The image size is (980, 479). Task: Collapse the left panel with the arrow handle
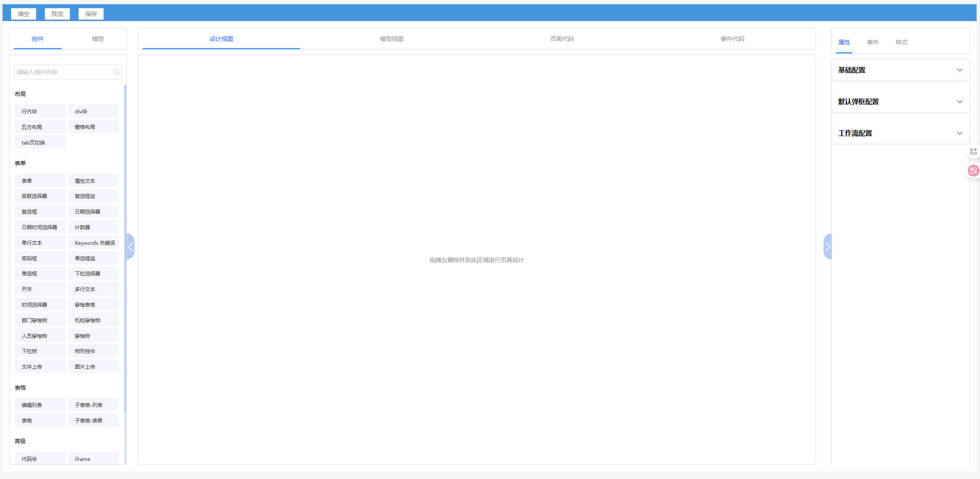(130, 247)
